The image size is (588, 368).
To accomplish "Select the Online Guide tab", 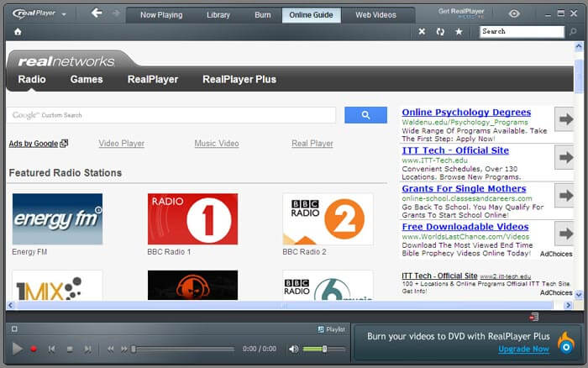I will pos(312,15).
